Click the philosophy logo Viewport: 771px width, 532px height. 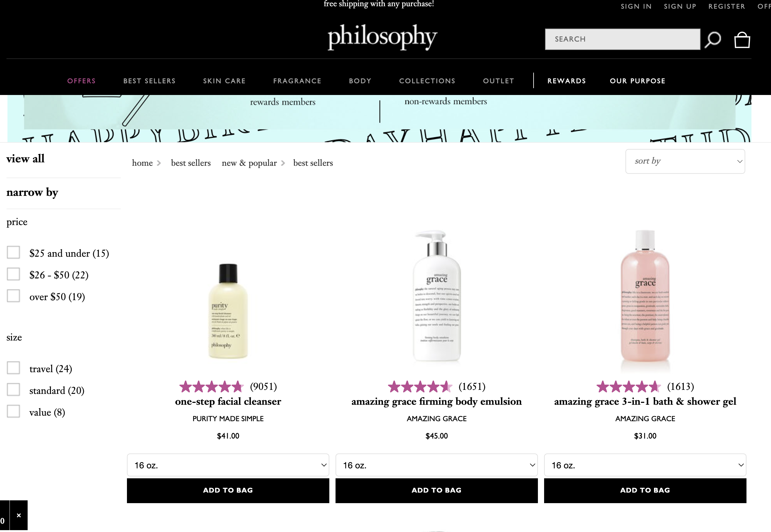382,37
